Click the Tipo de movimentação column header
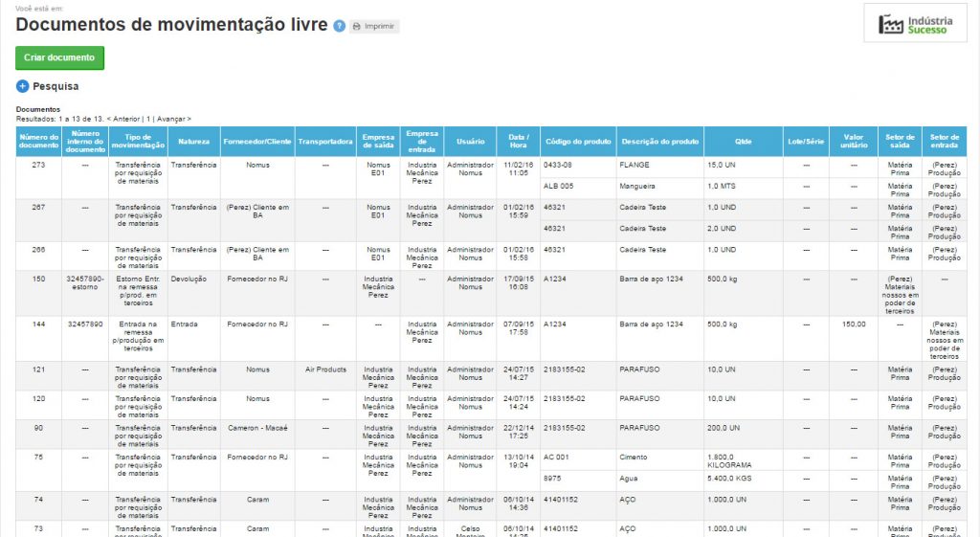Image resolution: width=980 pixels, height=537 pixels. click(138, 141)
